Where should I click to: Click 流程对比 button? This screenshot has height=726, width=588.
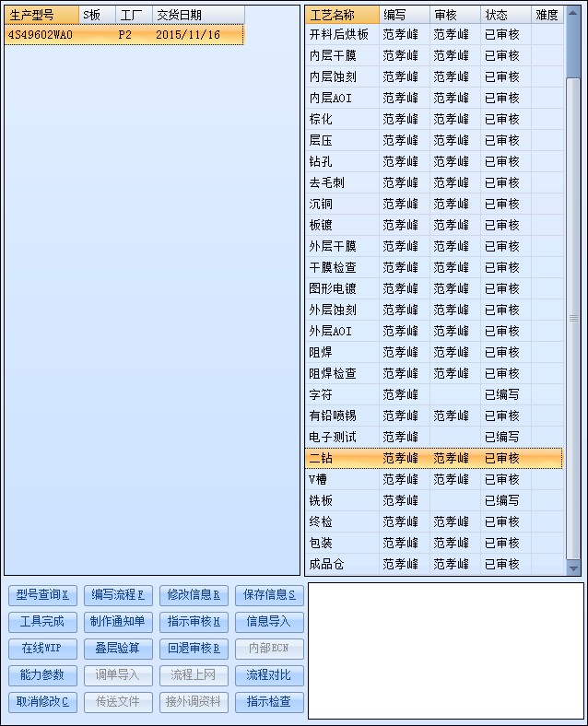269,675
